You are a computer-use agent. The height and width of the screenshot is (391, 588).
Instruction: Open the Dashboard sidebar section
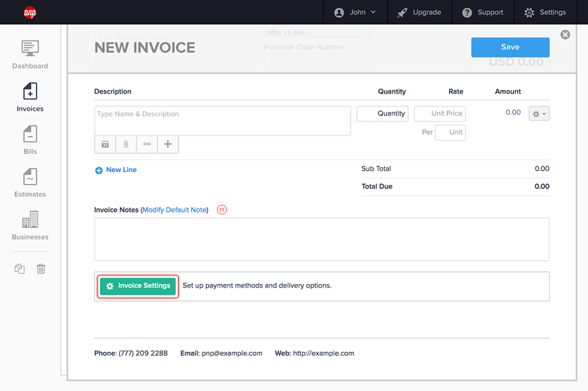[x=30, y=55]
